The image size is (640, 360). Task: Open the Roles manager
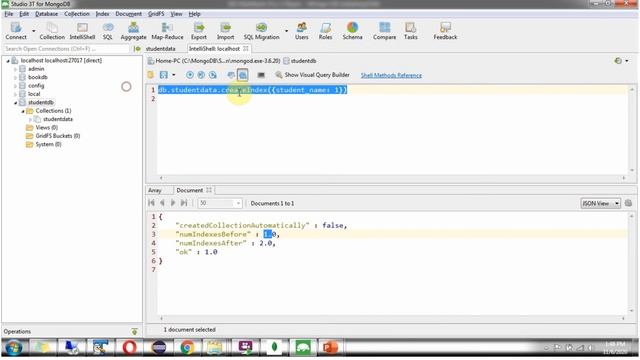pos(325,31)
